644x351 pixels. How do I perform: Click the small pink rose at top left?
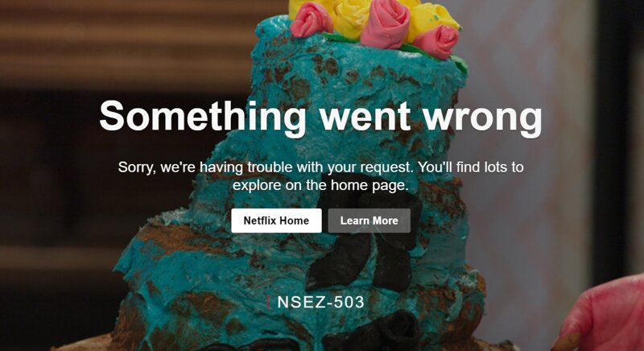click(311, 20)
